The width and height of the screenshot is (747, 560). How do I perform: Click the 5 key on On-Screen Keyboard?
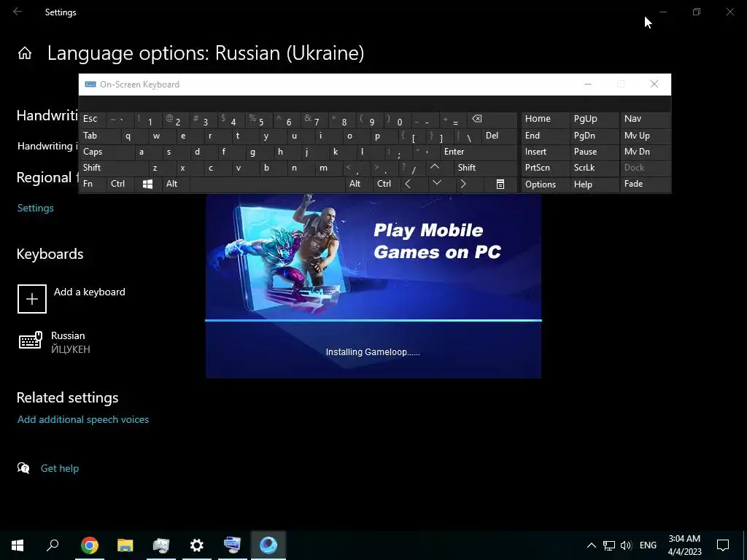258,120
